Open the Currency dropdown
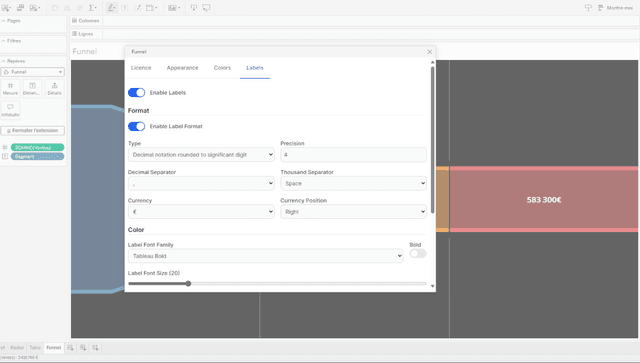Screen dimensions: 640x363 (201, 212)
